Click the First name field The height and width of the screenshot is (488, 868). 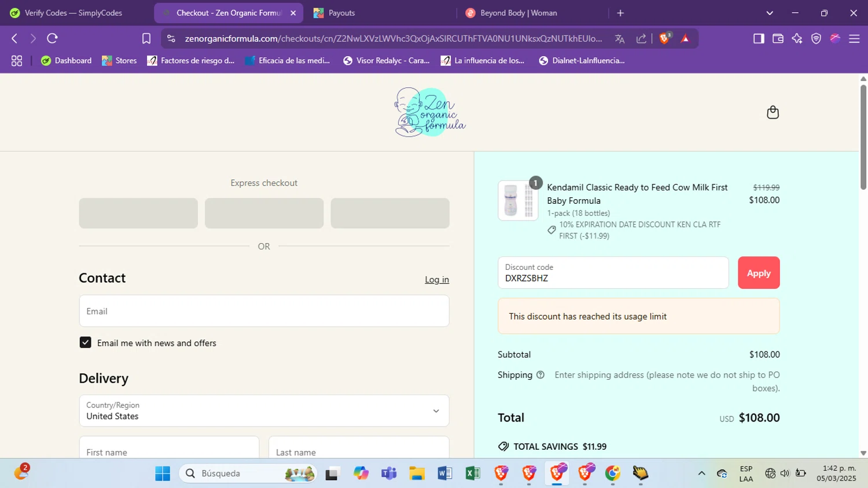tap(169, 447)
